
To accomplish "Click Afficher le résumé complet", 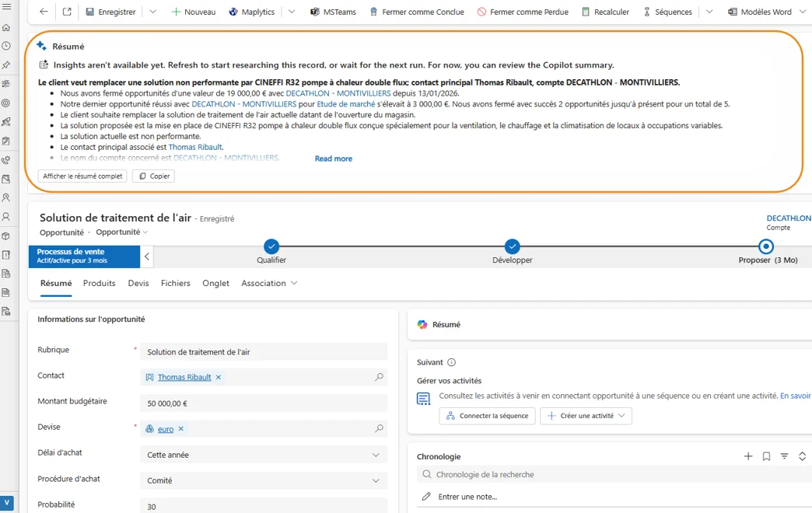I will pos(82,176).
